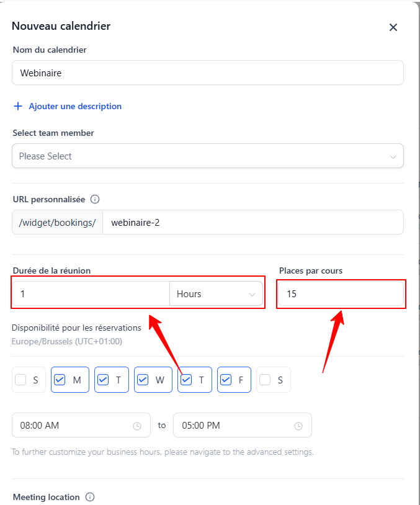Open the 08:00 AM start time picker

pos(81,425)
